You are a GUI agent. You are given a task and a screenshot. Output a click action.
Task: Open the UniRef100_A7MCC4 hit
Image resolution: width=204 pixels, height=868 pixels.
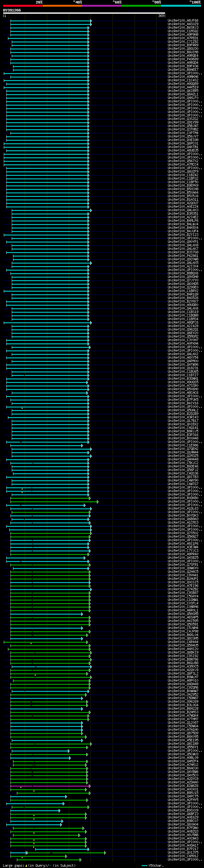183,164
